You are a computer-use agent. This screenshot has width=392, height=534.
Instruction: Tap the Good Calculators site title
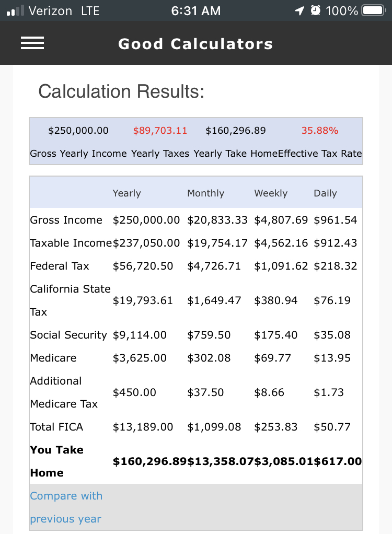[x=195, y=44]
